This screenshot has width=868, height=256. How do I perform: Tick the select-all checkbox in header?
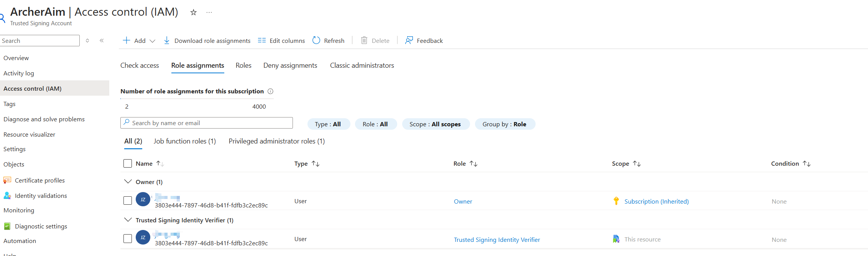(x=128, y=163)
